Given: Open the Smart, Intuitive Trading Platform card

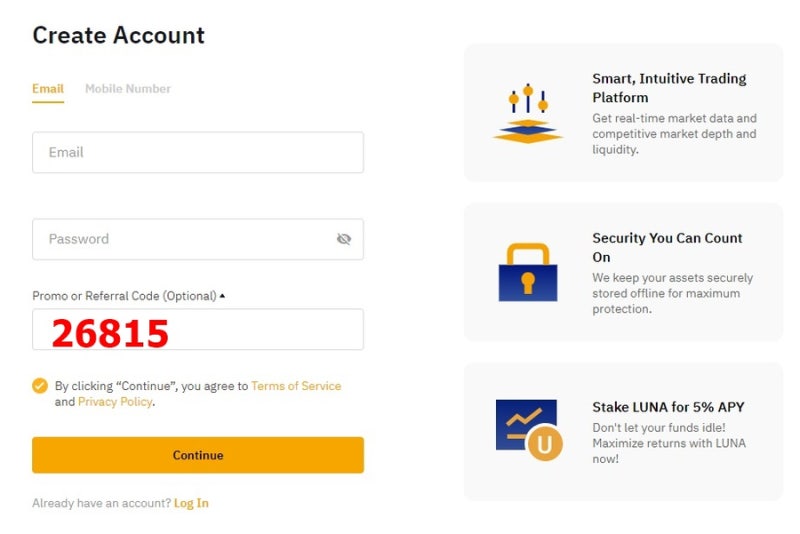Looking at the screenshot, I should pos(623,113).
